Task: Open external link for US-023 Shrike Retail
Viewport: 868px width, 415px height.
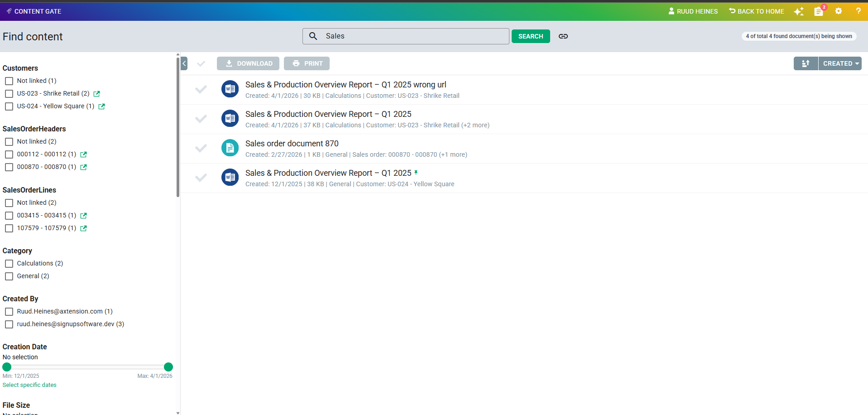Action: (97, 94)
